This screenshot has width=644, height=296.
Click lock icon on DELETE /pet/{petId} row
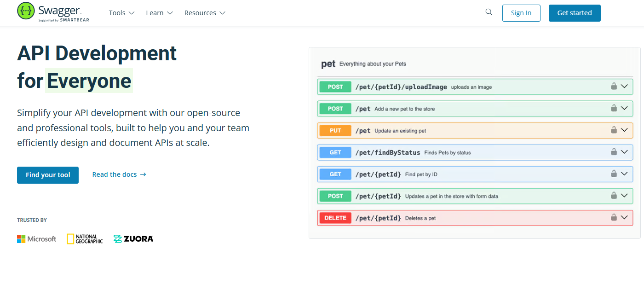click(x=614, y=217)
